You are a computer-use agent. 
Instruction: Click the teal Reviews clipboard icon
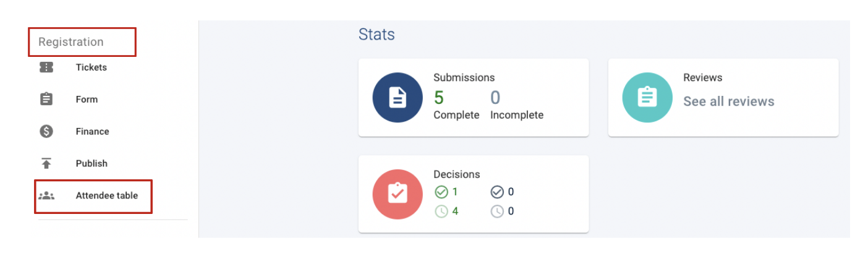coord(647,98)
